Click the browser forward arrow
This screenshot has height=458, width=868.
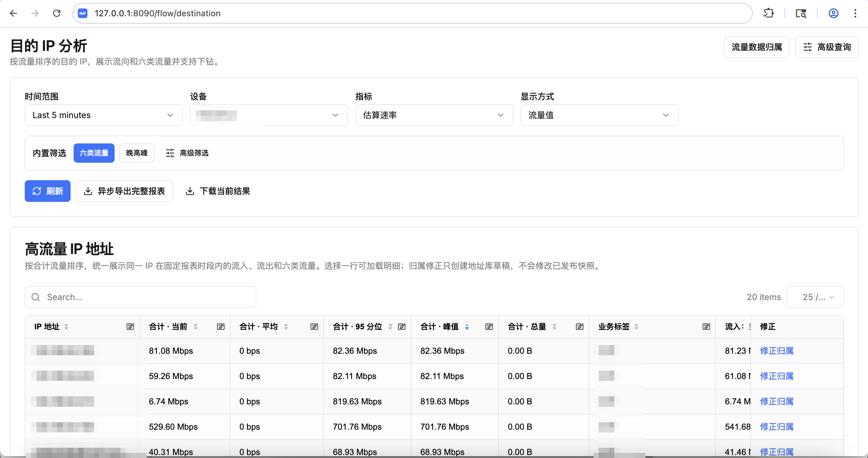pos(35,14)
